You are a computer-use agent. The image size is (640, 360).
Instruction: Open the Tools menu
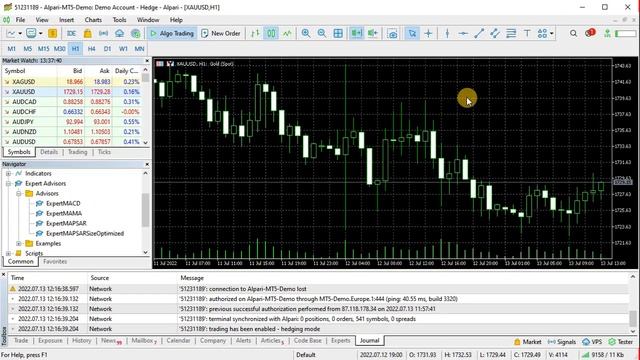pos(119,20)
